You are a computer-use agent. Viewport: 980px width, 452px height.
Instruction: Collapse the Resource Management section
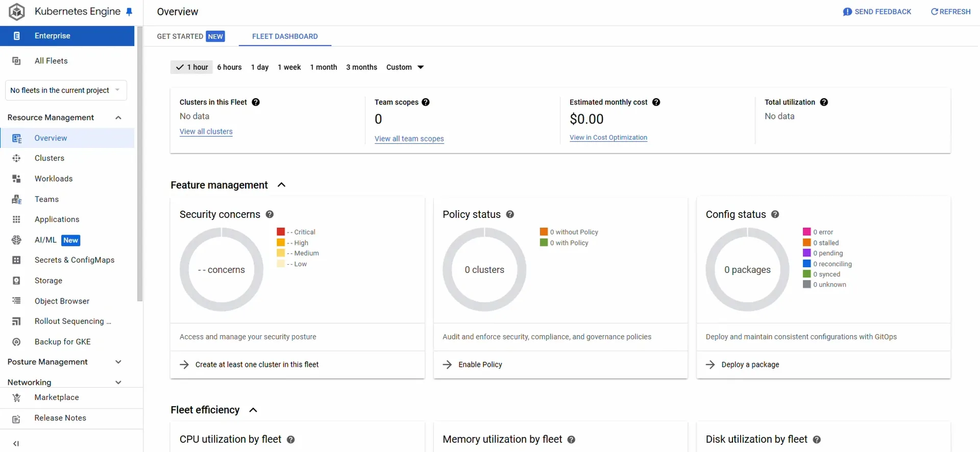(118, 117)
